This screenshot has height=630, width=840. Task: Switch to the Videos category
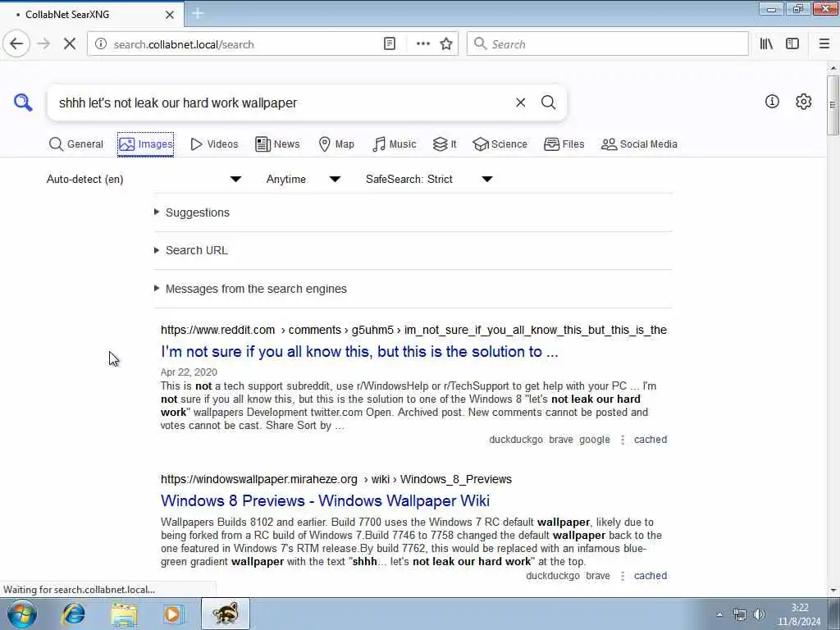(214, 144)
